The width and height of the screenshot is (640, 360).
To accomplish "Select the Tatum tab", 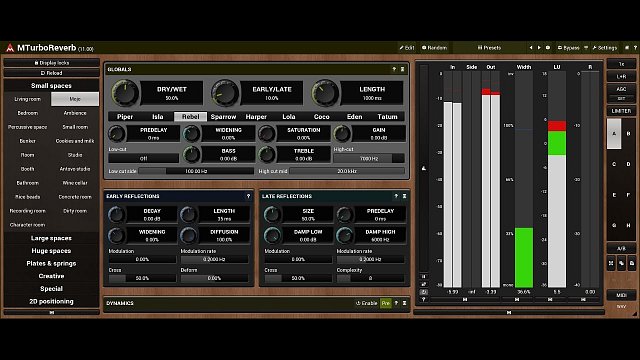I will [x=387, y=117].
